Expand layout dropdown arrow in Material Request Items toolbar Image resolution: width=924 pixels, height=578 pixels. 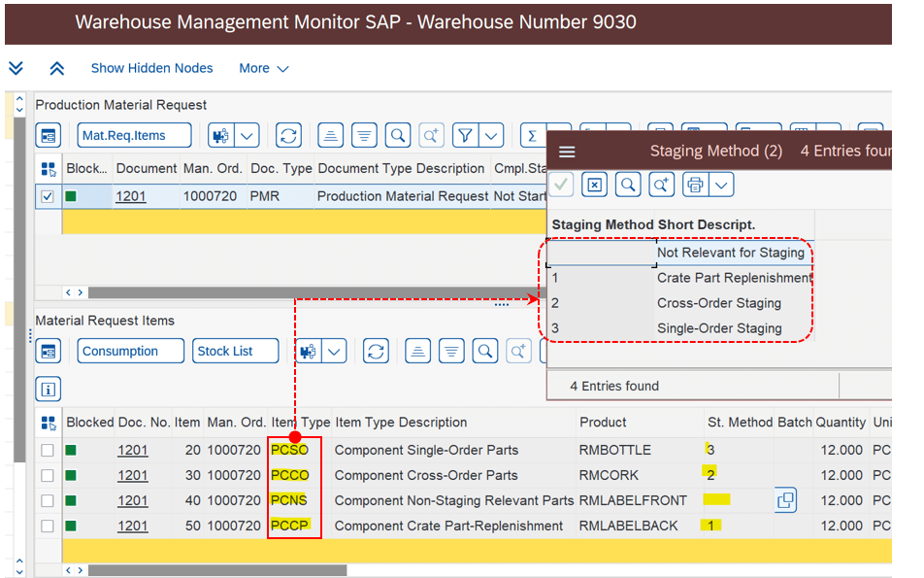pos(334,352)
